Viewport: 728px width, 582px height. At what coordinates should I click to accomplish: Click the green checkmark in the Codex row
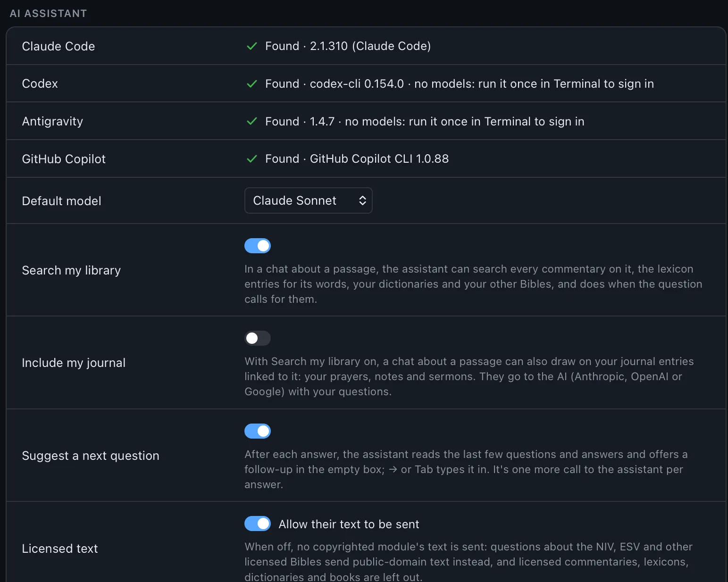(252, 84)
